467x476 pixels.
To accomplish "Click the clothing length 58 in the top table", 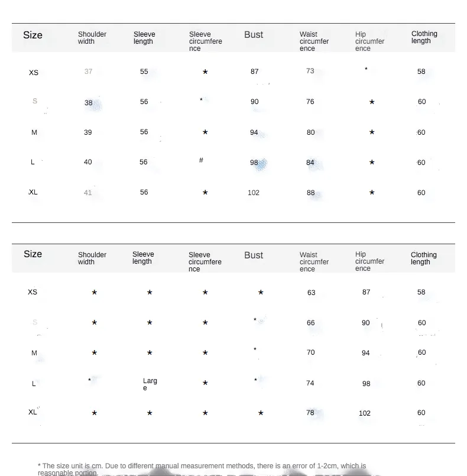I will click(x=421, y=72).
